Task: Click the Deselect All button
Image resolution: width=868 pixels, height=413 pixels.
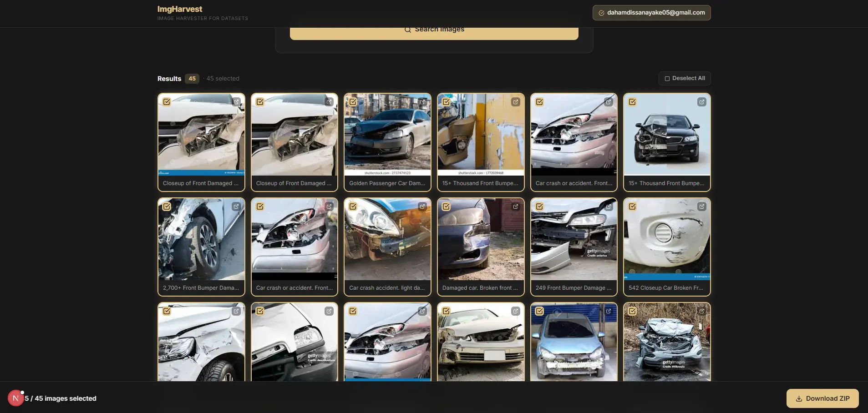Action: [684, 78]
